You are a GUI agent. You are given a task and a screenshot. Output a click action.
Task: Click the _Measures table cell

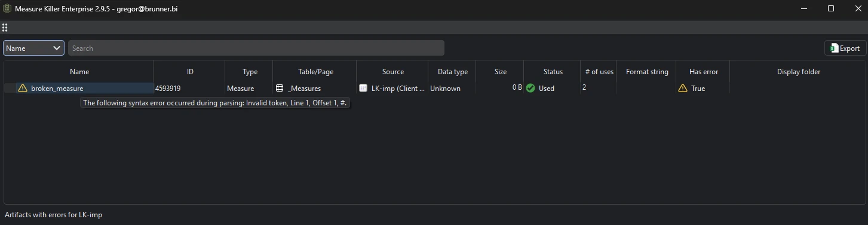coord(305,89)
